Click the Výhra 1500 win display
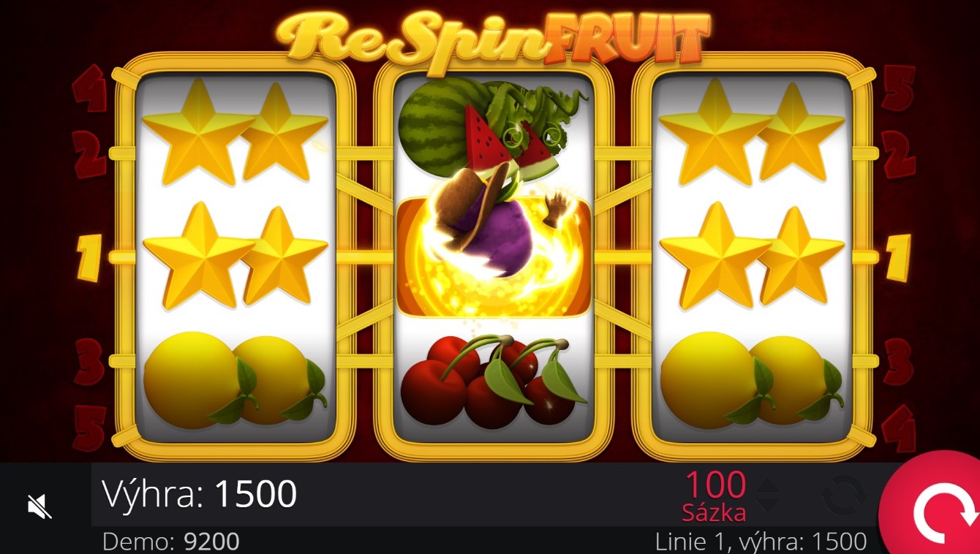 click(x=200, y=494)
